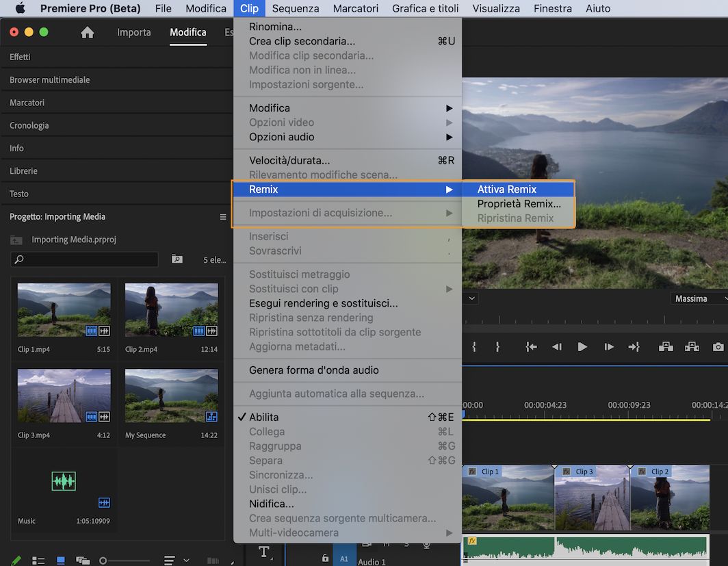Open the Sequenza menu
Screen dimensions: 728x566
tap(295, 8)
